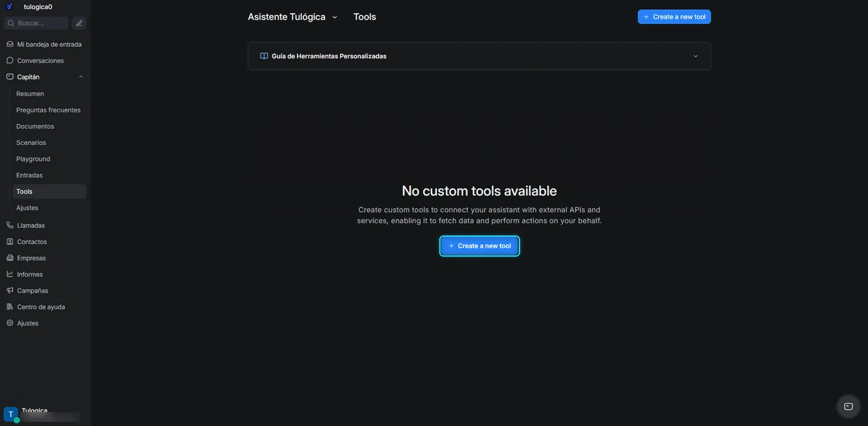Click the Tools page title
The height and width of the screenshot is (426, 868).
365,17
